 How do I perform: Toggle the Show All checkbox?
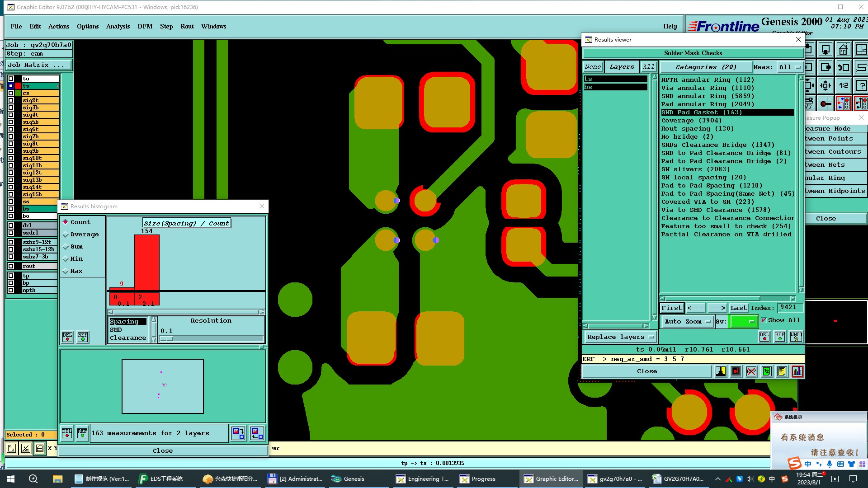pyautogui.click(x=764, y=320)
